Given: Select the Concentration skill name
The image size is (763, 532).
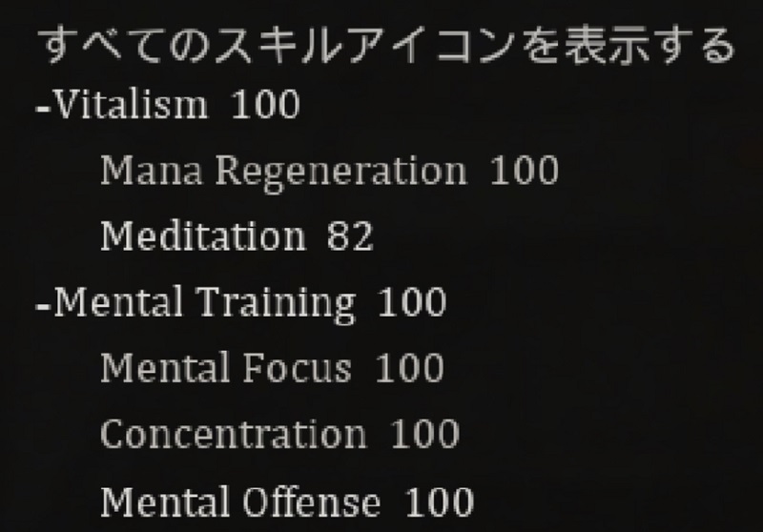Looking at the screenshot, I should pos(234,434).
